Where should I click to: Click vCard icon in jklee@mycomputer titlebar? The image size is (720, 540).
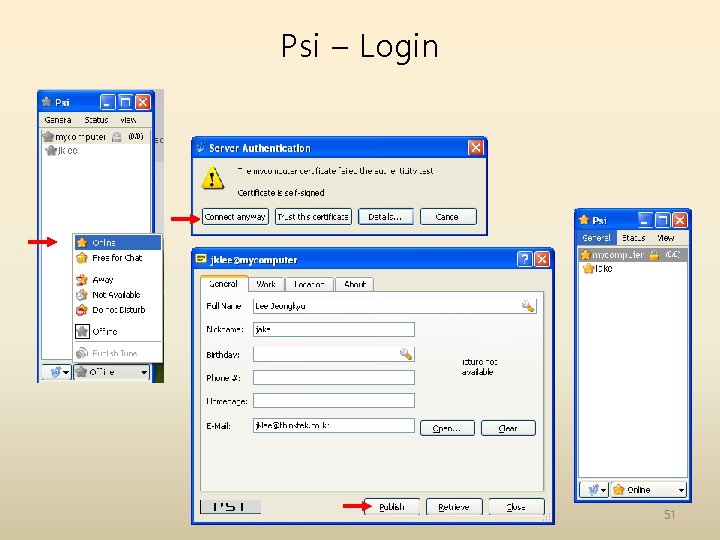201,259
